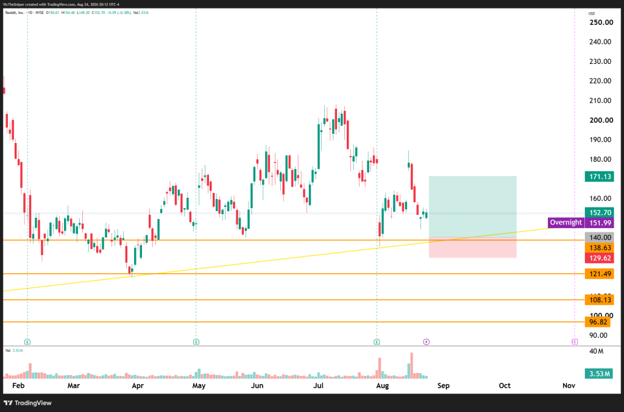Click the purple upcoming earnings marker near Nov

pos(575,342)
